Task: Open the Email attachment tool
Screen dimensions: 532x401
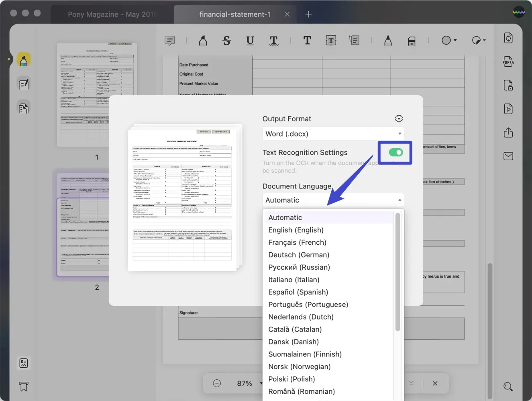Action: [508, 156]
